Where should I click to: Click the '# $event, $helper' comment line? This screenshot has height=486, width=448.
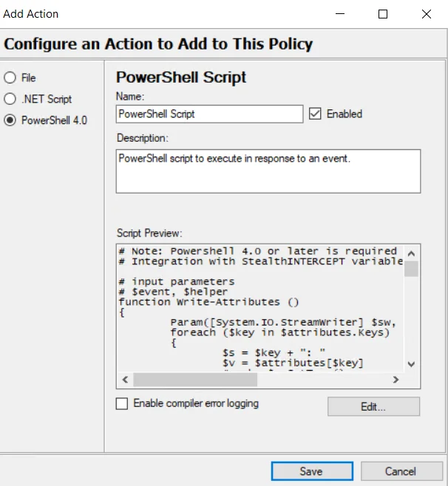(174, 292)
